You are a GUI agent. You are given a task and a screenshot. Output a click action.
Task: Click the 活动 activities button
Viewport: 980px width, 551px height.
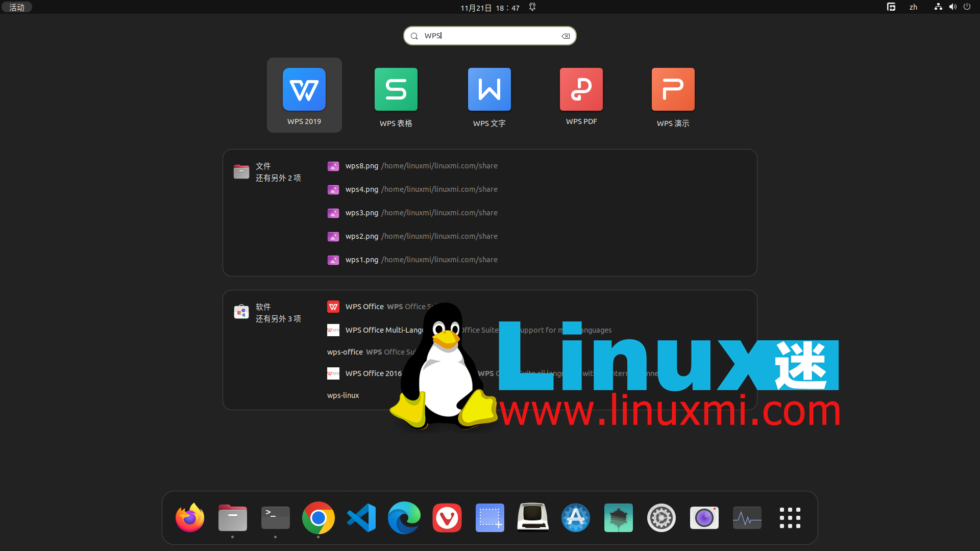pos(17,7)
